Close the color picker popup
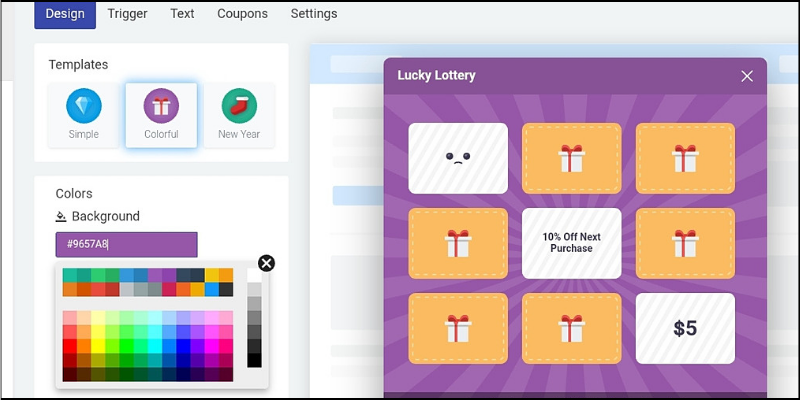This screenshot has width=800, height=400. (266, 263)
